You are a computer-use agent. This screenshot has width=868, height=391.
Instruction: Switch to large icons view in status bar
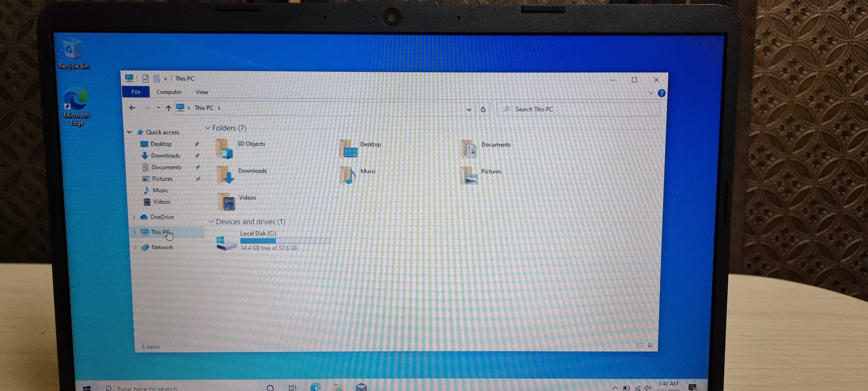[x=651, y=345]
